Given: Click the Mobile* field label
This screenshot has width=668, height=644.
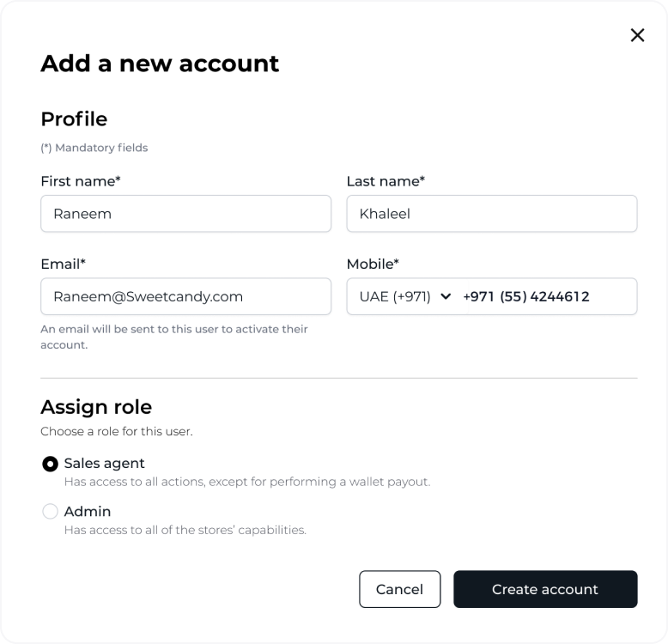Looking at the screenshot, I should [x=373, y=264].
